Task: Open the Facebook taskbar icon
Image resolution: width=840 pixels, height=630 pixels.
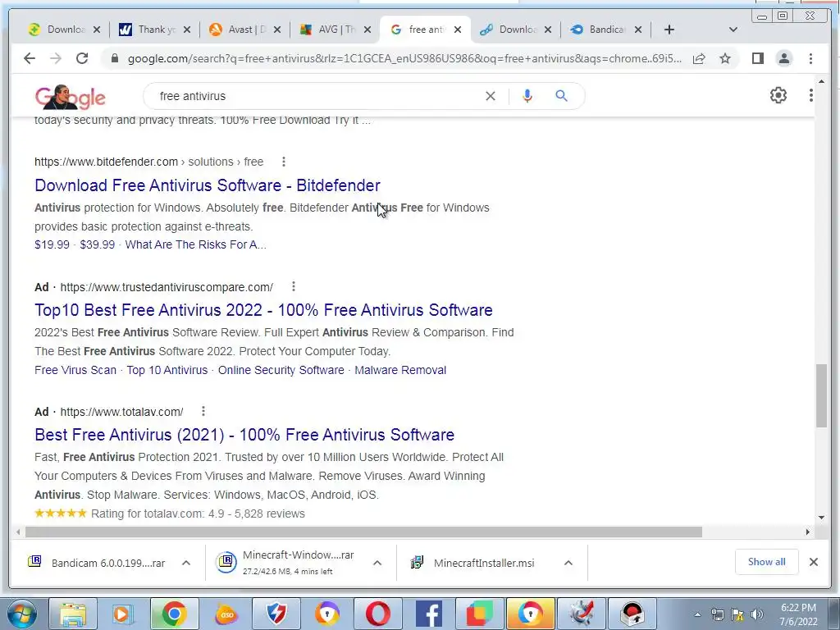Action: click(428, 614)
